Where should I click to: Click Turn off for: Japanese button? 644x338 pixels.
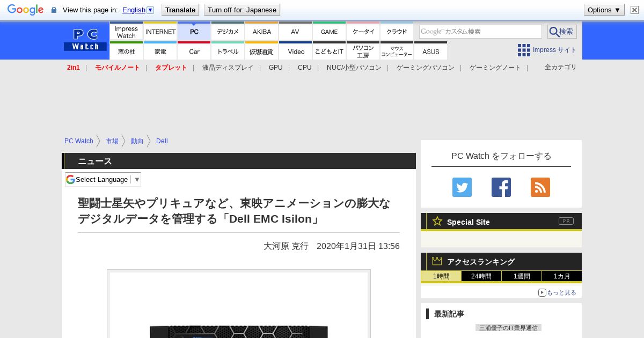[x=242, y=10]
